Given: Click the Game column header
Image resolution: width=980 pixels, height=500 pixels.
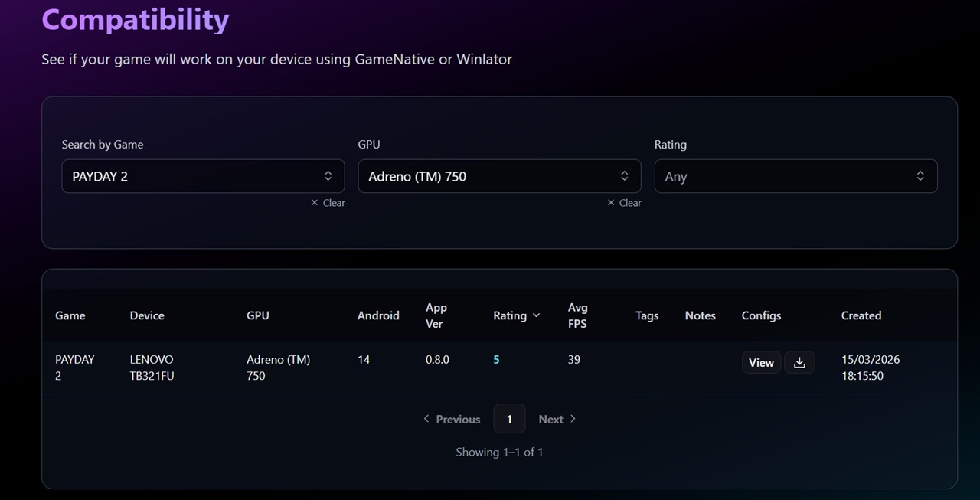Looking at the screenshot, I should coord(70,315).
